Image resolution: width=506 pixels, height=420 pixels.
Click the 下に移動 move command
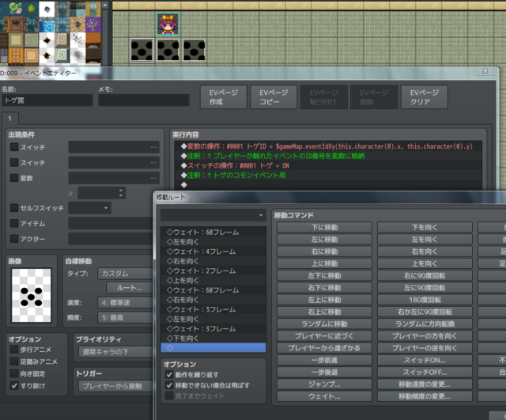click(324, 227)
